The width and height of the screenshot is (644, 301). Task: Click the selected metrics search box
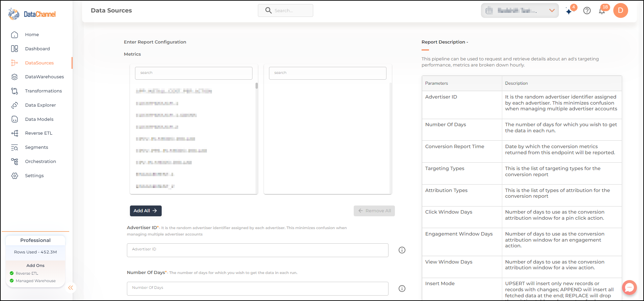coord(328,73)
